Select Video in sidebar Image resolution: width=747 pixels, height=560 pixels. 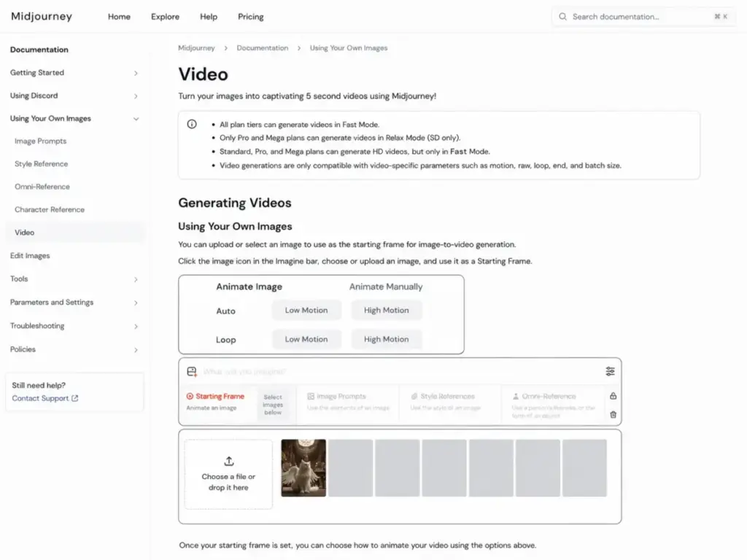click(x=74, y=233)
